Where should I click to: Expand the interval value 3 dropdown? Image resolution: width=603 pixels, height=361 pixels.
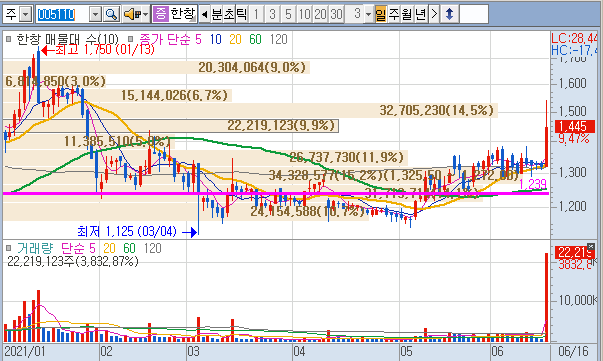click(x=368, y=14)
